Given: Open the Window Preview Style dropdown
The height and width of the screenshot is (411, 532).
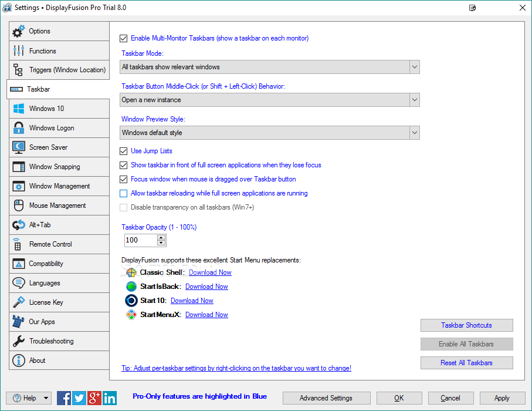Looking at the screenshot, I should [x=270, y=133].
